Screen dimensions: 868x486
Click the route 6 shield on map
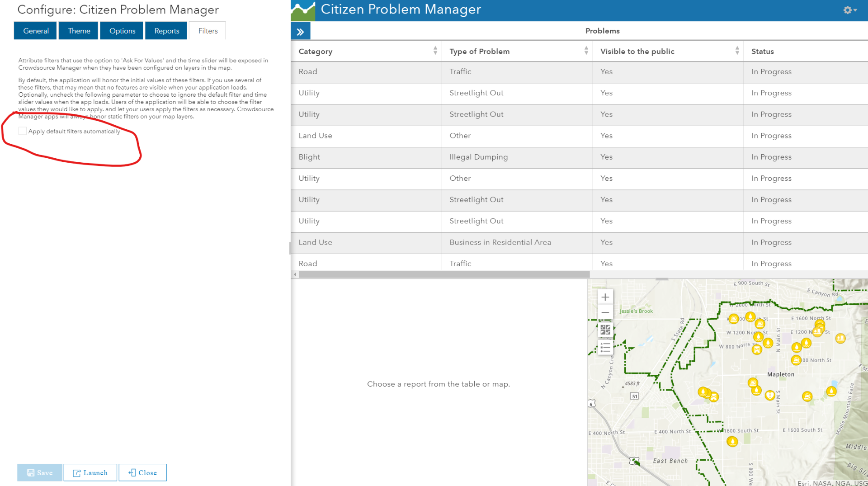[592, 404]
